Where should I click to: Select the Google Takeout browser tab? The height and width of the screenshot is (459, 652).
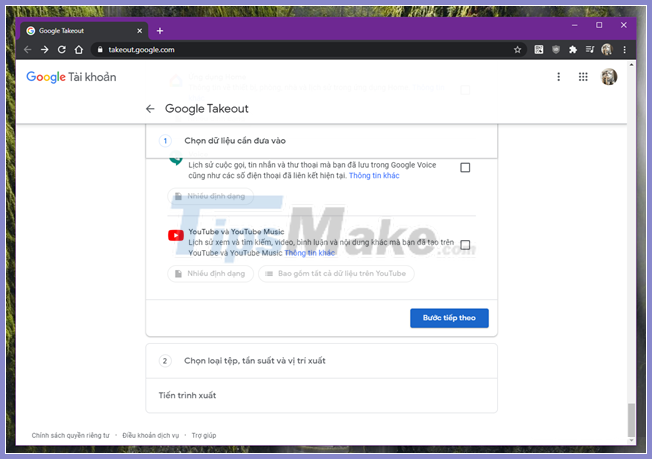[x=84, y=31]
